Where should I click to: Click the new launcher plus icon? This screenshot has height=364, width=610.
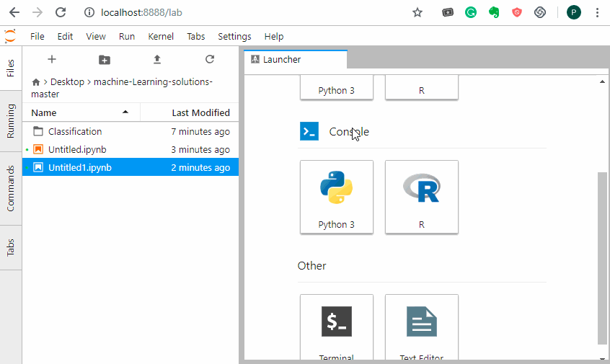coord(51,59)
